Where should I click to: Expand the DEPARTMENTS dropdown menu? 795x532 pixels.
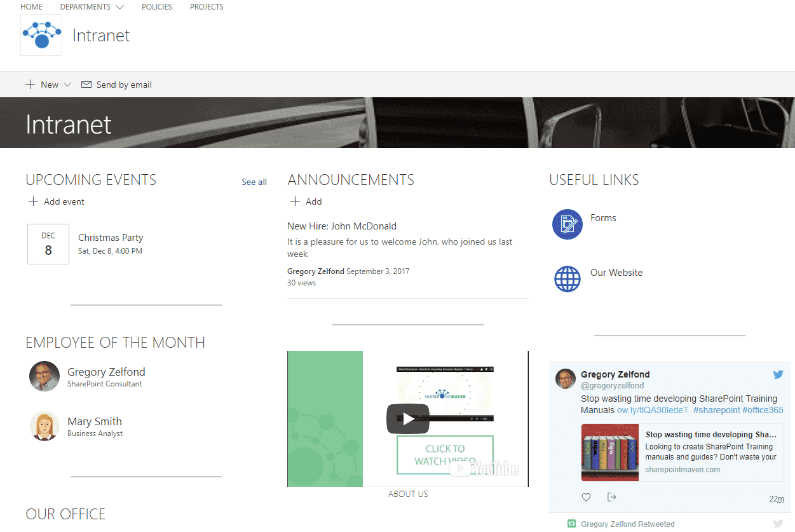(92, 7)
